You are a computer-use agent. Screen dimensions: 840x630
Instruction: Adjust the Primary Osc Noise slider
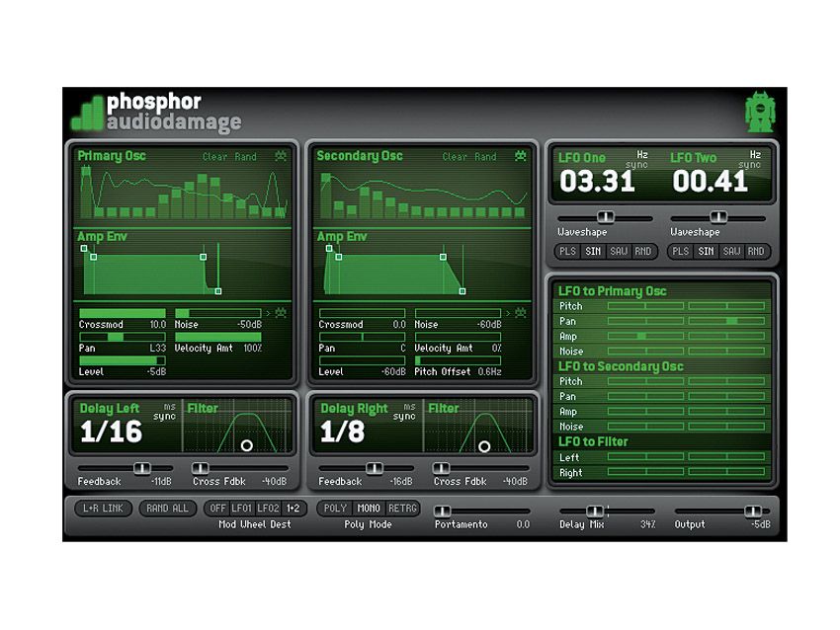[x=218, y=313]
